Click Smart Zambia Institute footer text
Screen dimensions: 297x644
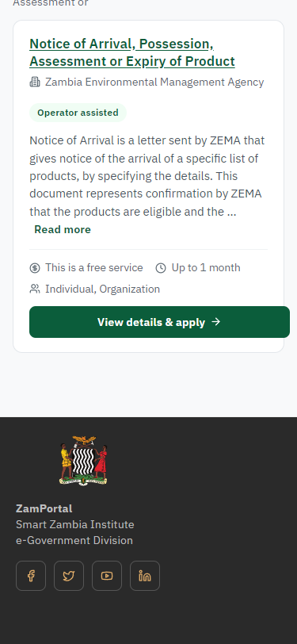pyautogui.click(x=75, y=524)
